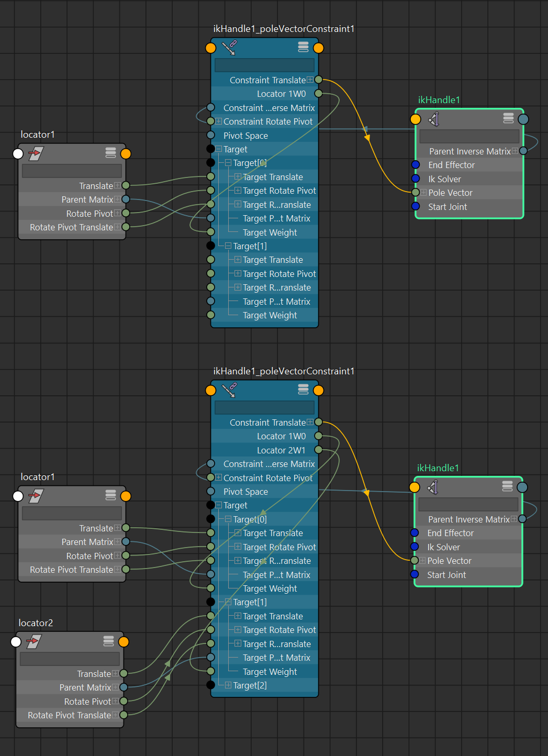The width and height of the screenshot is (548, 756).
Task: Collapse Target[1] in the lower constraint node
Action: pyautogui.click(x=228, y=602)
